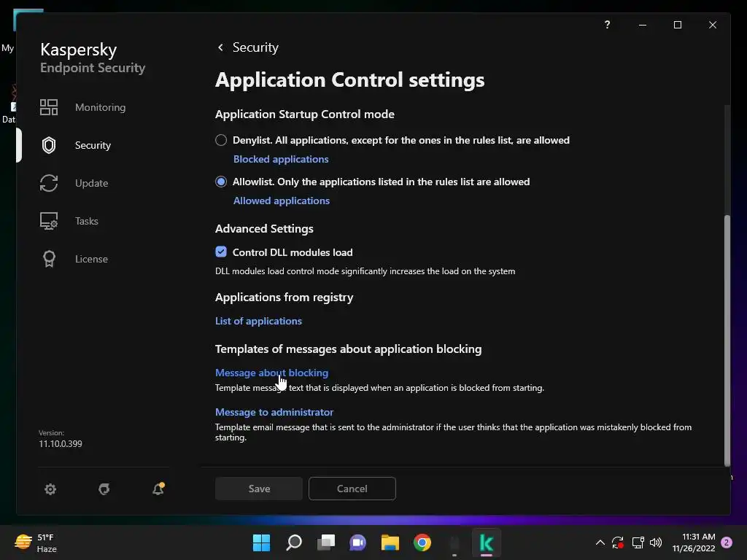Image resolution: width=747 pixels, height=560 pixels.
Task: Toggle the Control DLL modules load checkbox
Action: [x=221, y=252]
